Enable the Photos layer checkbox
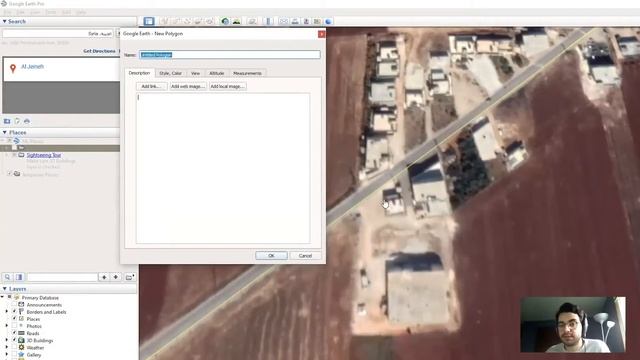 point(14,326)
